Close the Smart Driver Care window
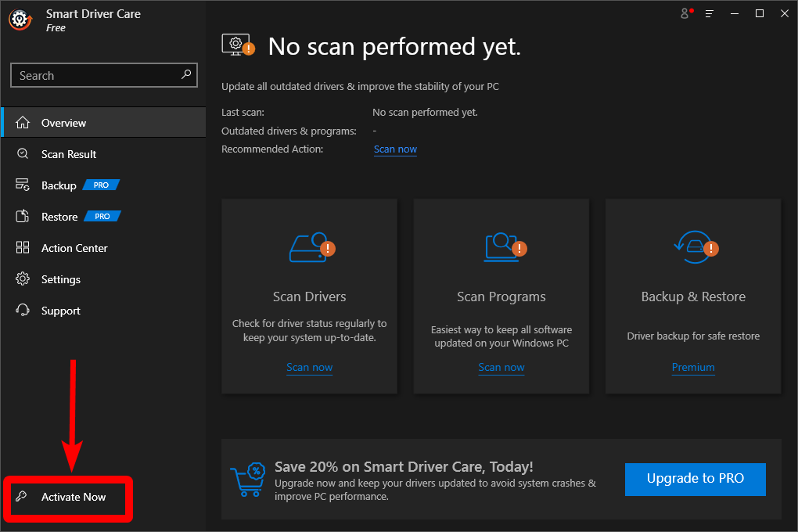798x532 pixels. (x=784, y=14)
